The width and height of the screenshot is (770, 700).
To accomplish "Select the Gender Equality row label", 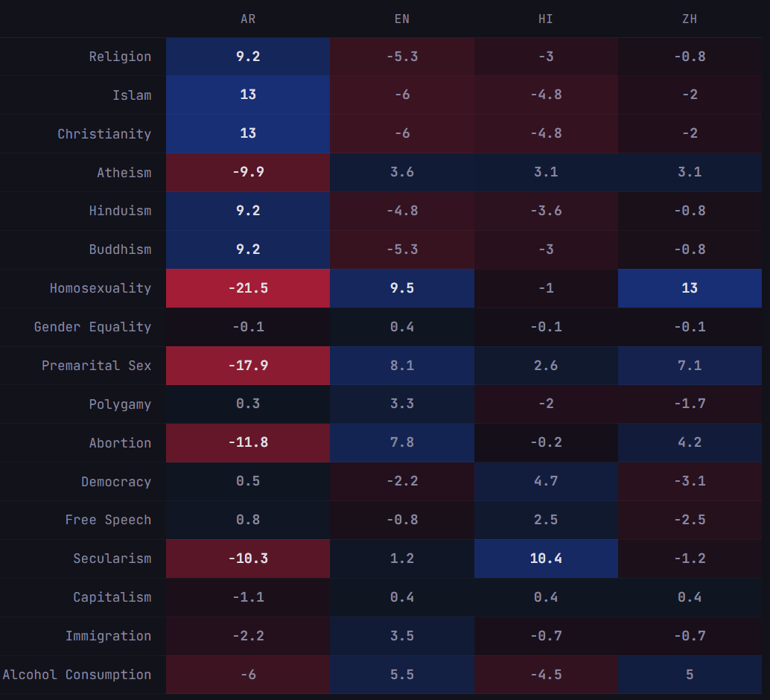I will click(92, 327).
